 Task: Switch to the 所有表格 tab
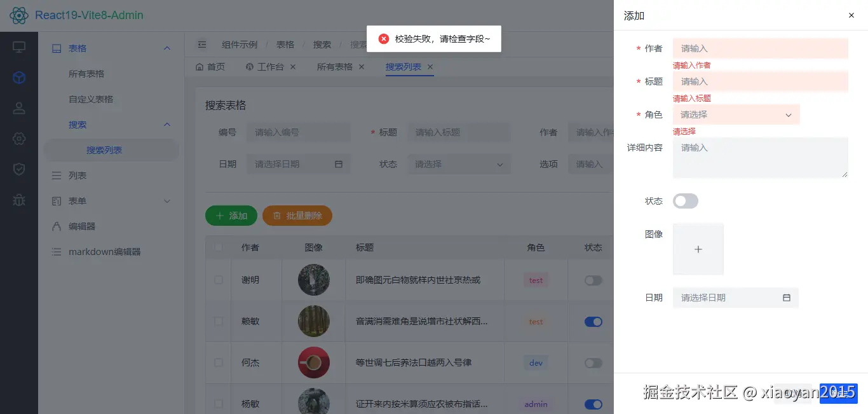coord(335,67)
